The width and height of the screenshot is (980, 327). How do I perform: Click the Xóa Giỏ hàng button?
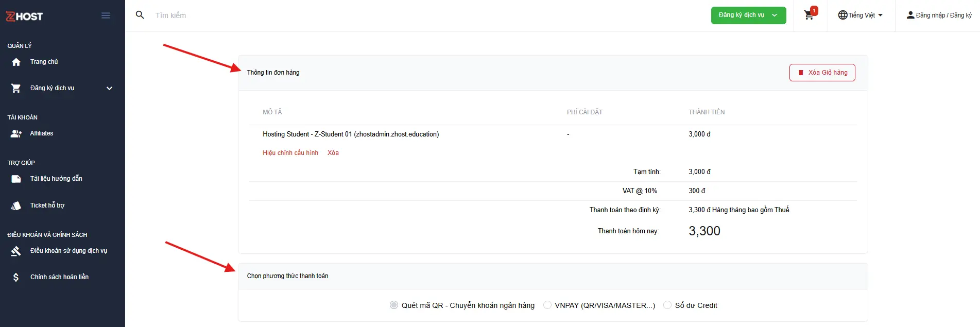coord(822,73)
